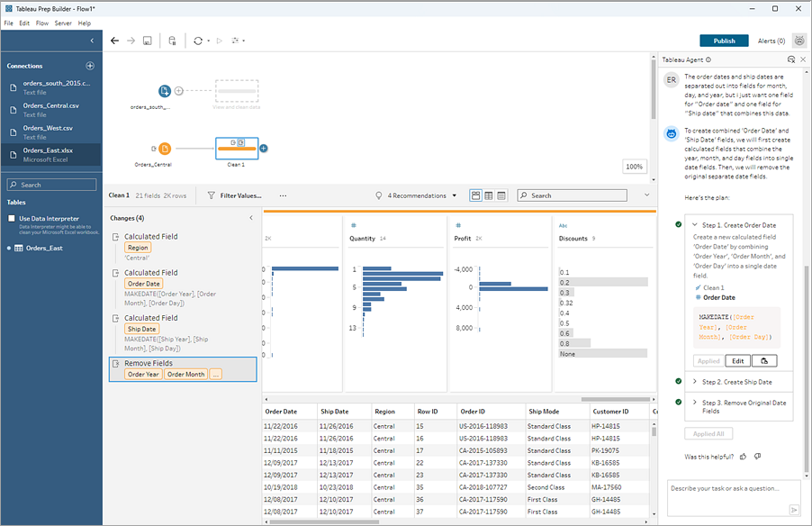The height and width of the screenshot is (526, 812).
Task: Collapse the Changes pane
Action: (x=250, y=218)
